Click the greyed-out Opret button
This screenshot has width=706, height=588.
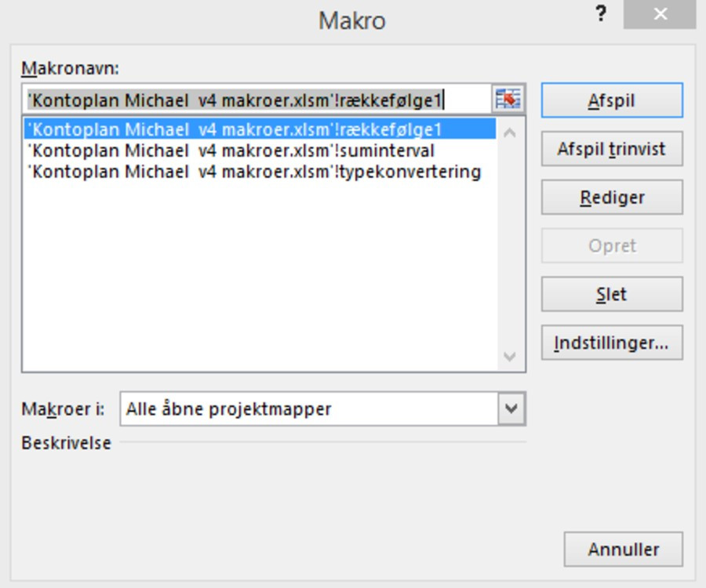[x=612, y=246]
